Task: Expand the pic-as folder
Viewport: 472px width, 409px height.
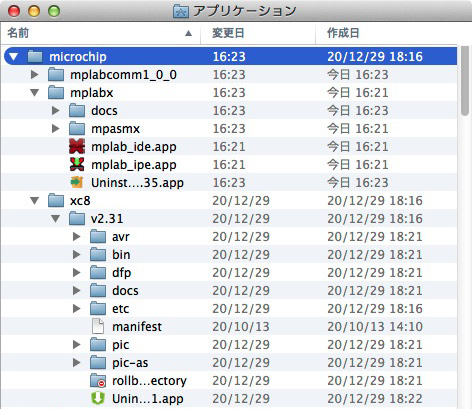Action: pyautogui.click(x=77, y=362)
